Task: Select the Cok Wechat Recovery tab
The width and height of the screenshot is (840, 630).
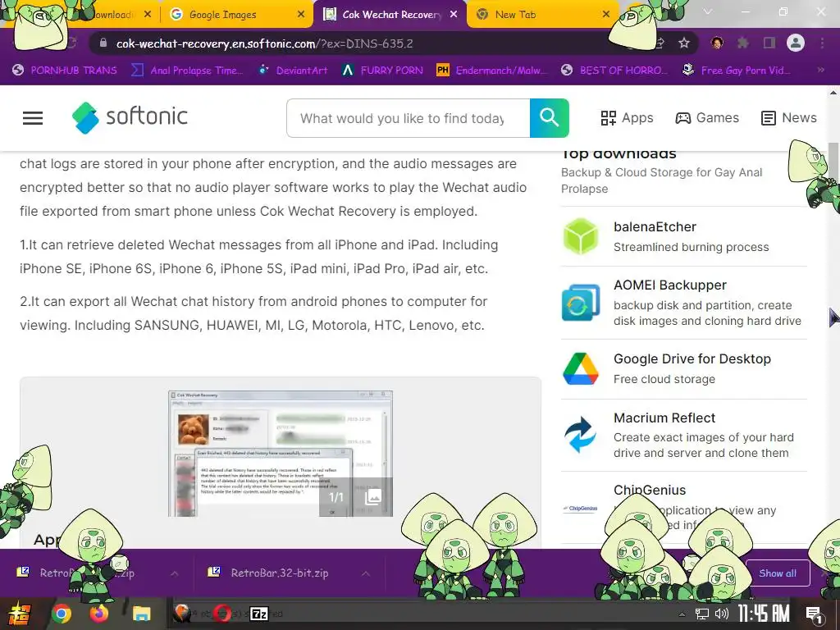Action: point(390,15)
